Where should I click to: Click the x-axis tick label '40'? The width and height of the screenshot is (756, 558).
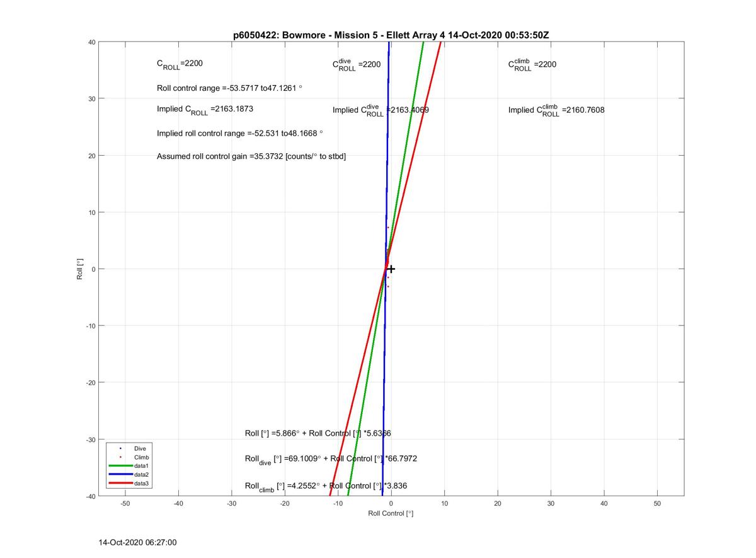point(604,504)
